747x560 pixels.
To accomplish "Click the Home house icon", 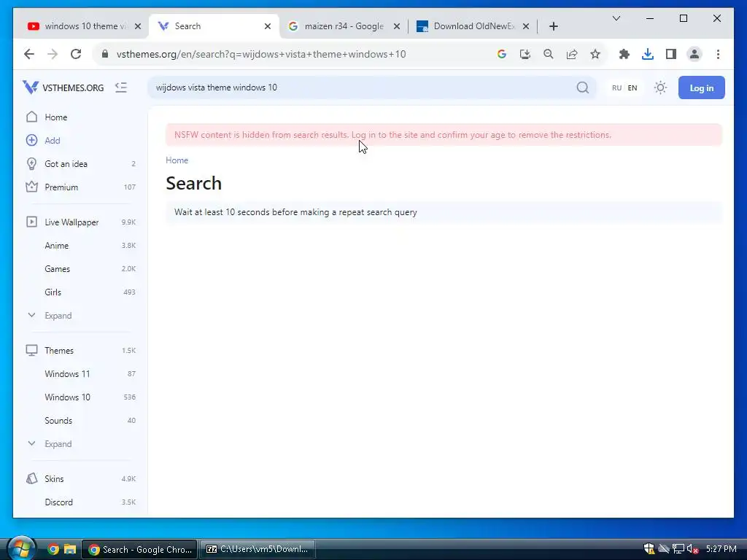I will pos(31,117).
